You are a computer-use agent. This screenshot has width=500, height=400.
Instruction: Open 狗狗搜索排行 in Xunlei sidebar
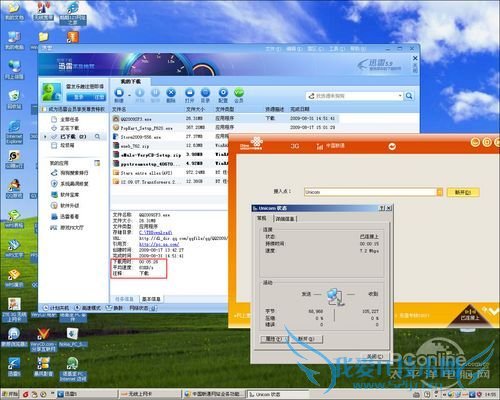point(70,173)
